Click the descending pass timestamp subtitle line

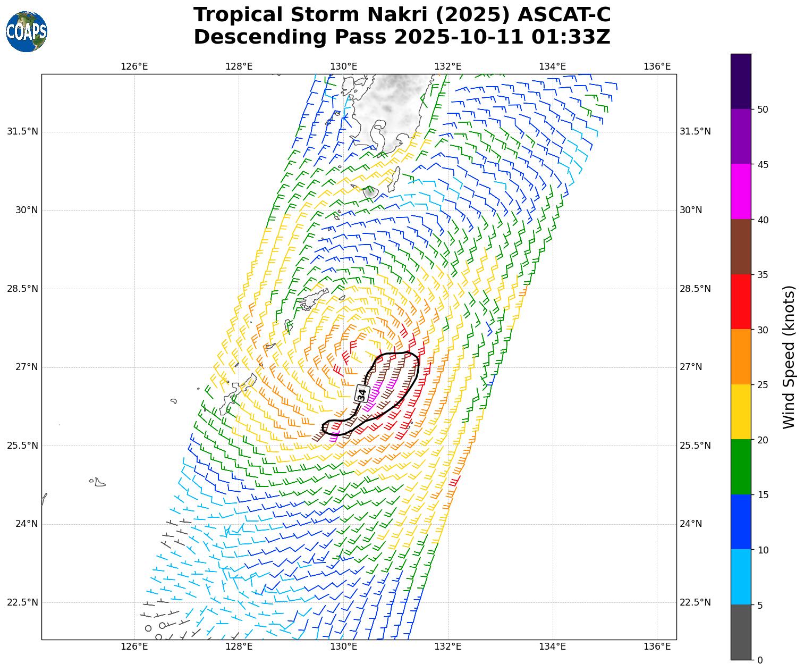tap(402, 37)
